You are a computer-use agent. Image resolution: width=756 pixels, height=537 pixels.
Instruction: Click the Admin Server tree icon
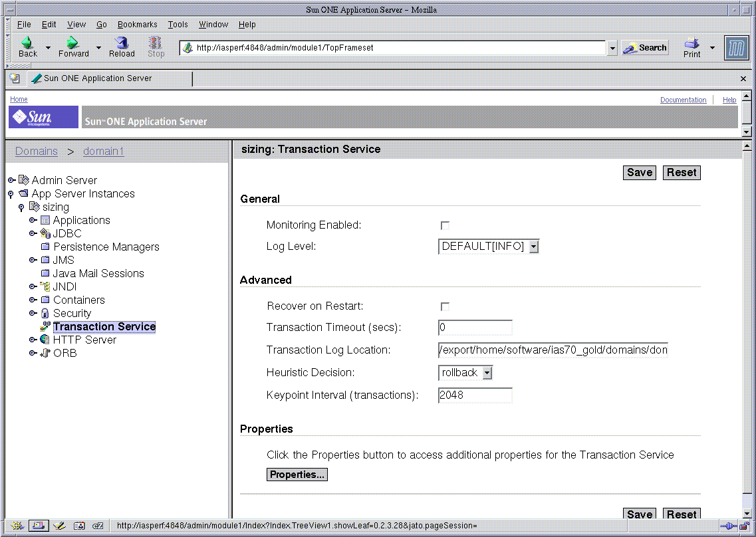click(24, 180)
